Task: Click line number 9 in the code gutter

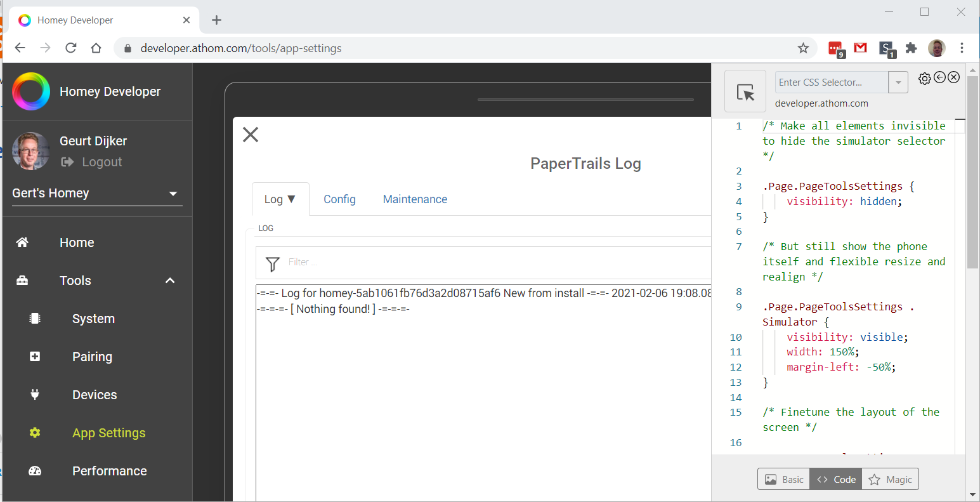Action: 738,307
